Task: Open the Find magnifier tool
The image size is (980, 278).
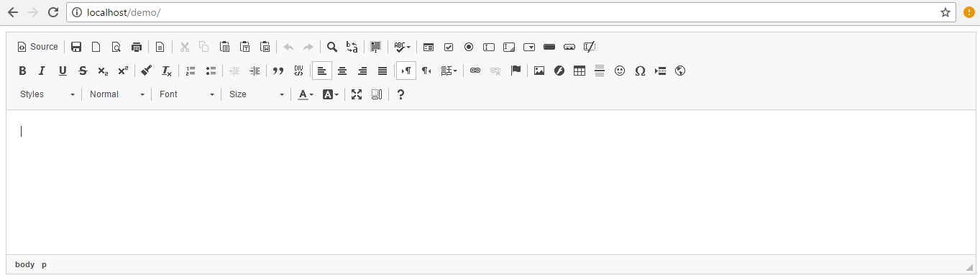Action: click(x=332, y=47)
